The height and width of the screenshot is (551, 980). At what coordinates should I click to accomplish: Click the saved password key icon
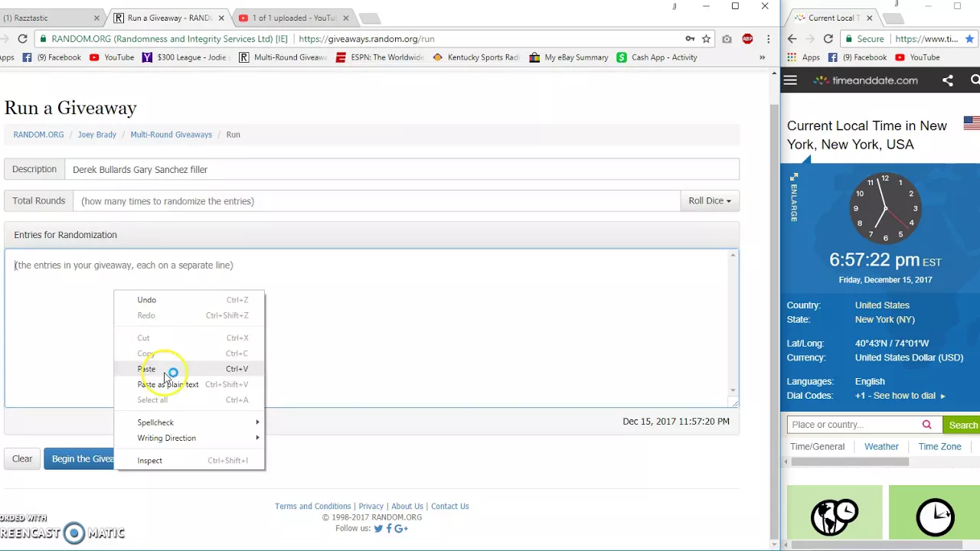tap(690, 39)
